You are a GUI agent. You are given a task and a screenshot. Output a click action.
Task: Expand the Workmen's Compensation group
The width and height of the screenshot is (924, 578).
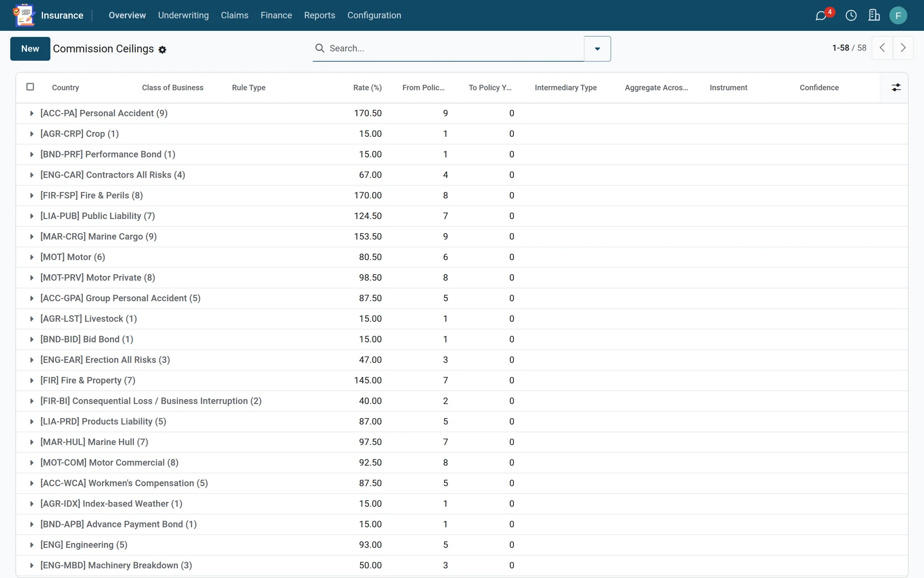[462, 483]
